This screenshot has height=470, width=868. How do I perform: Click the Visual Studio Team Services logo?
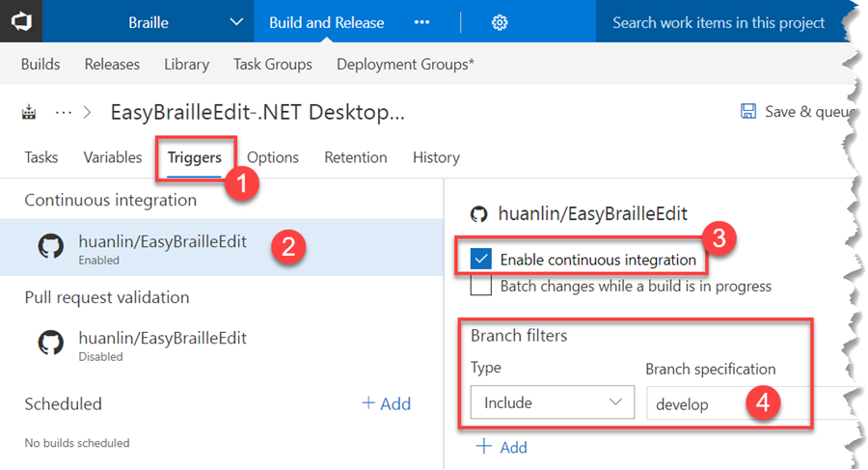click(x=20, y=21)
